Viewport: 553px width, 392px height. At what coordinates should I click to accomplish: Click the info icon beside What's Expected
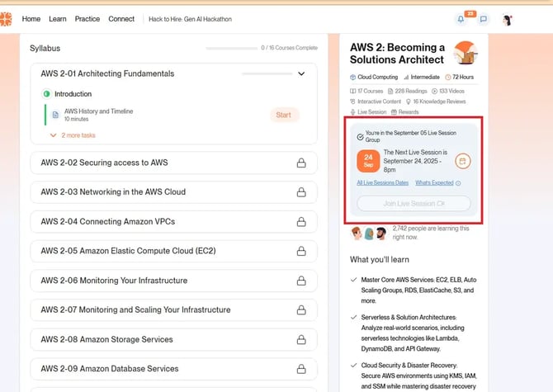pyautogui.click(x=458, y=183)
